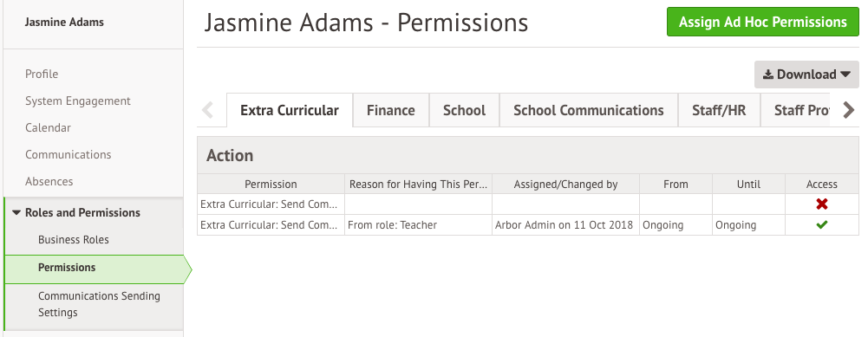Open the Download dropdown menu
This screenshot has height=337, width=868.
coord(806,75)
